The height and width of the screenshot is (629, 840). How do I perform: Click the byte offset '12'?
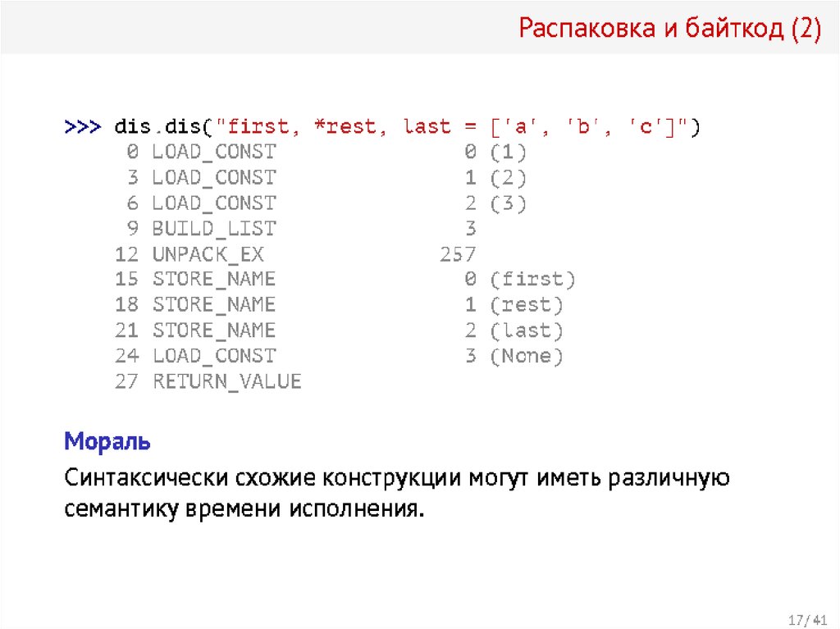tap(127, 254)
